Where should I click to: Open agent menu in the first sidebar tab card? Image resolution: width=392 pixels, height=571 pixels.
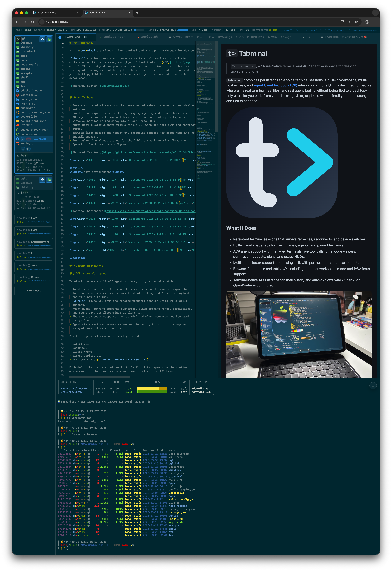point(42,39)
